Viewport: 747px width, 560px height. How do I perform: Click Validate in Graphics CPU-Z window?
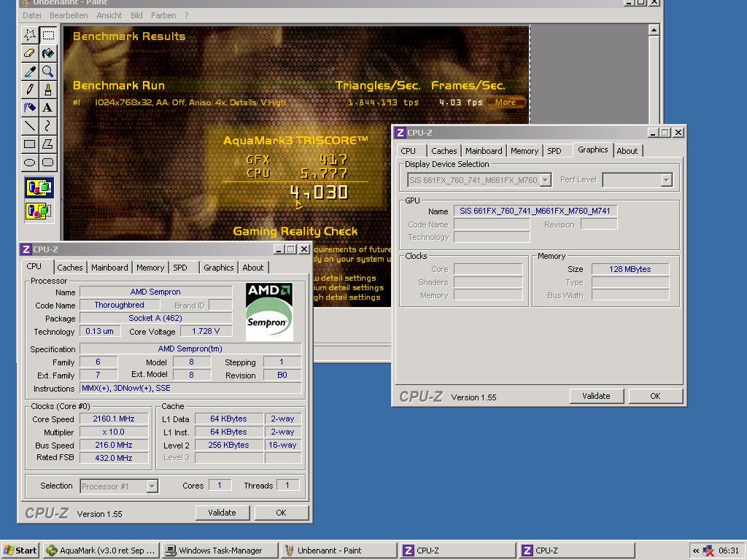596,396
